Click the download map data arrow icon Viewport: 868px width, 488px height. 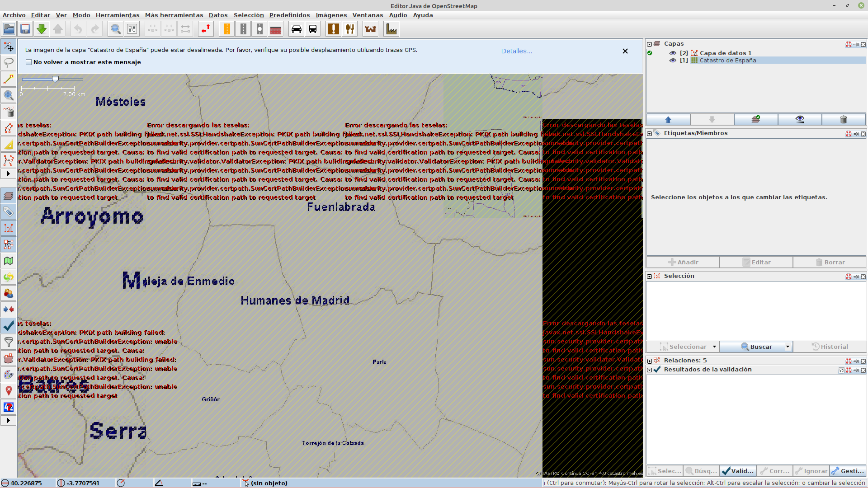(x=42, y=29)
